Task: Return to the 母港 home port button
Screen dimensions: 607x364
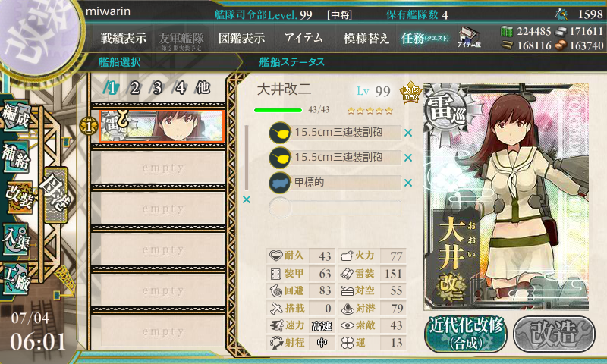Action: 56,196
